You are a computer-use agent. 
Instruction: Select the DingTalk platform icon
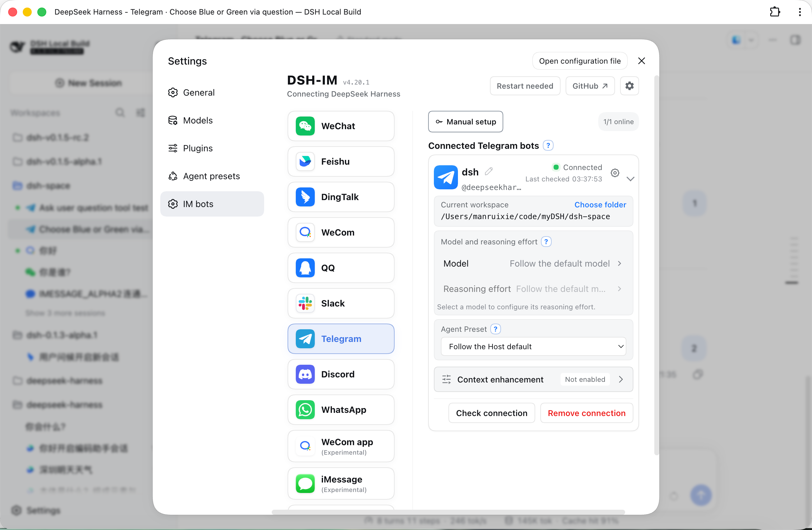(305, 197)
